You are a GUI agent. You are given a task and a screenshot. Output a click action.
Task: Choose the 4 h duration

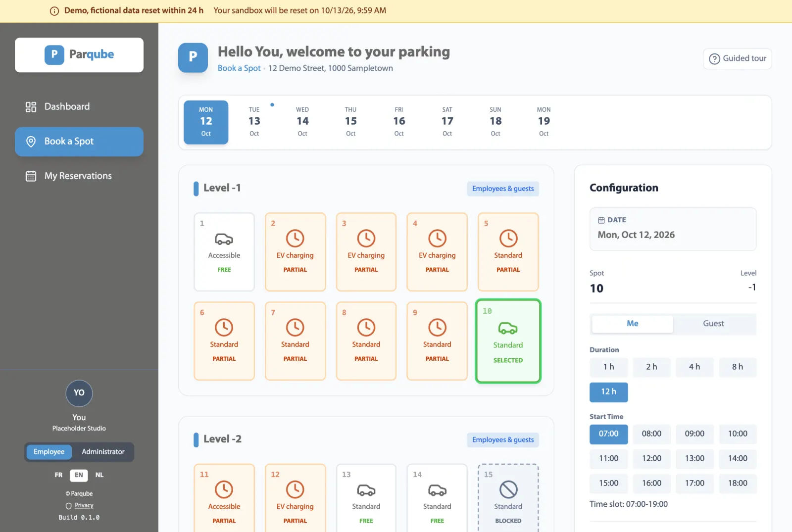(694, 367)
